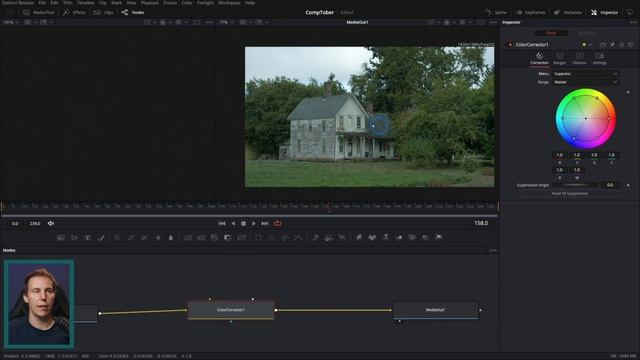Image resolution: width=640 pixels, height=360 pixels.
Task: Open the Media Pool panel
Action: click(39, 13)
